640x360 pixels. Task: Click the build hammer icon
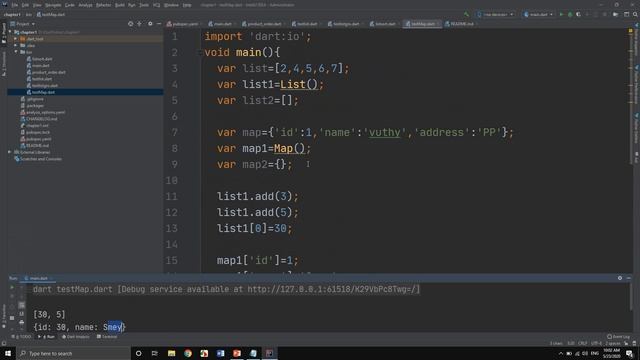click(x=467, y=14)
